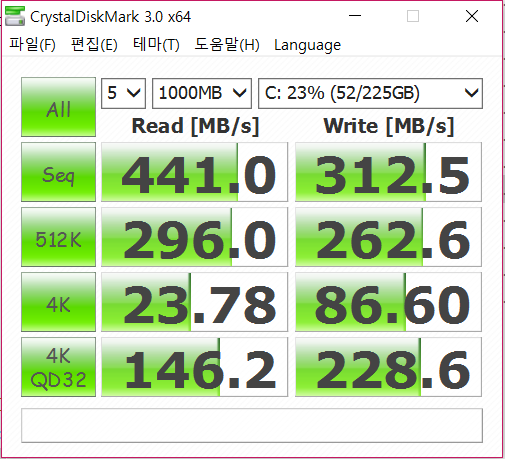Start the Seq sequential test
Viewport: 505px width, 459px height.
click(58, 172)
